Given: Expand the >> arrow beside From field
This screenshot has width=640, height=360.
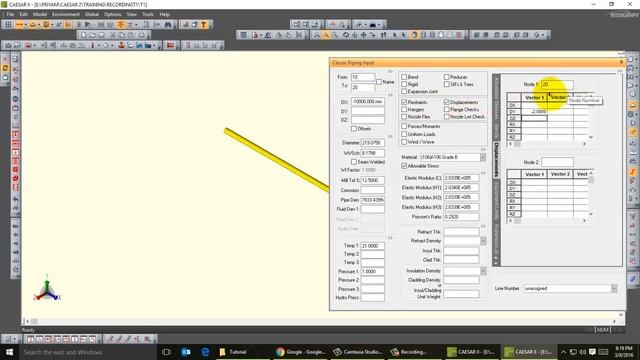Looking at the screenshot, I should coord(390,71).
